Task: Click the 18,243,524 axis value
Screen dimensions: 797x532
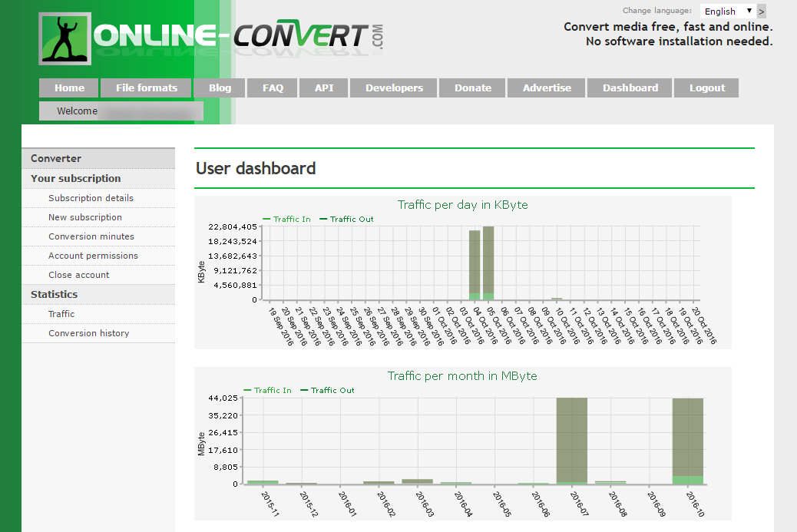Action: 233,241
